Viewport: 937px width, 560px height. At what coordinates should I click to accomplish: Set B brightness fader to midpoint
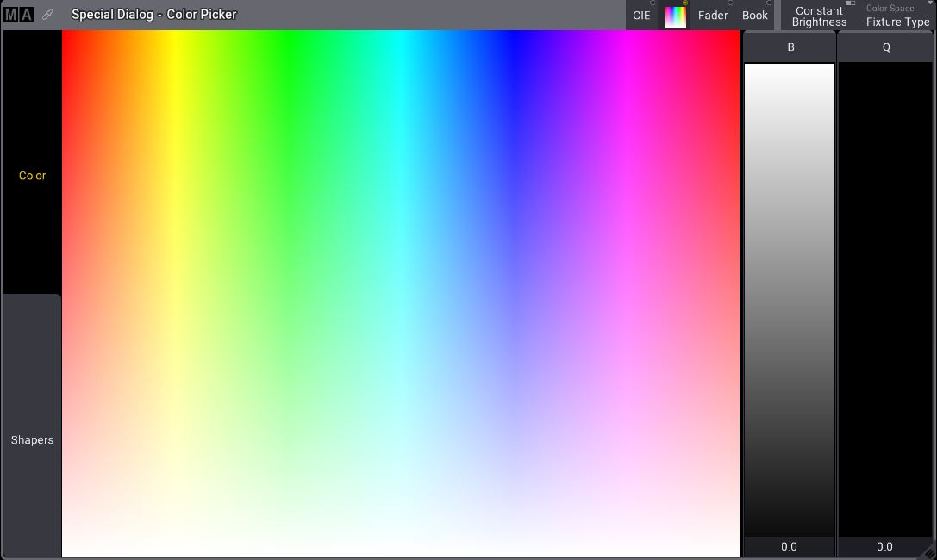[790, 300]
